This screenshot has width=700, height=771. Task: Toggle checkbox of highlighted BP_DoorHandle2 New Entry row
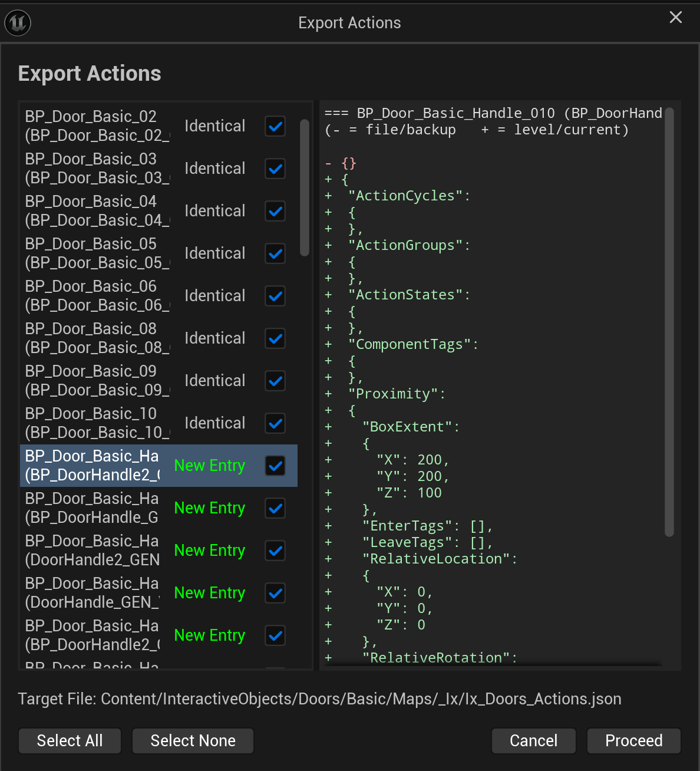(275, 466)
